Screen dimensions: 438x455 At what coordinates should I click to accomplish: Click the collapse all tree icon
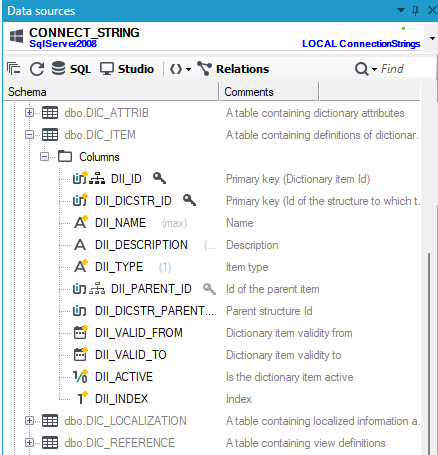coord(13,69)
